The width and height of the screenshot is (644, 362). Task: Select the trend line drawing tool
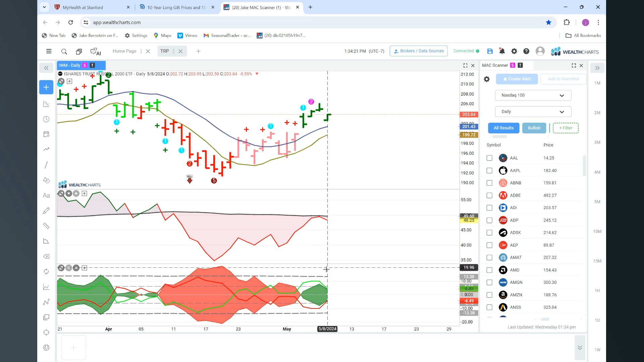46,165
